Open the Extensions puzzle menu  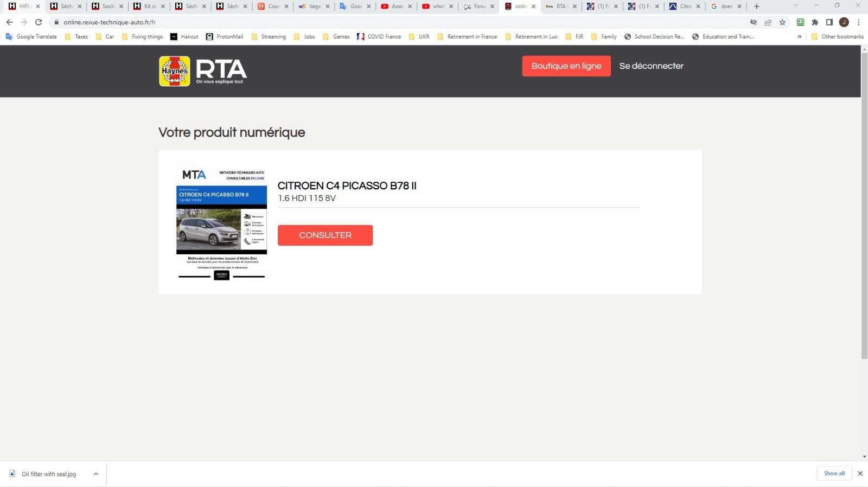click(x=815, y=22)
